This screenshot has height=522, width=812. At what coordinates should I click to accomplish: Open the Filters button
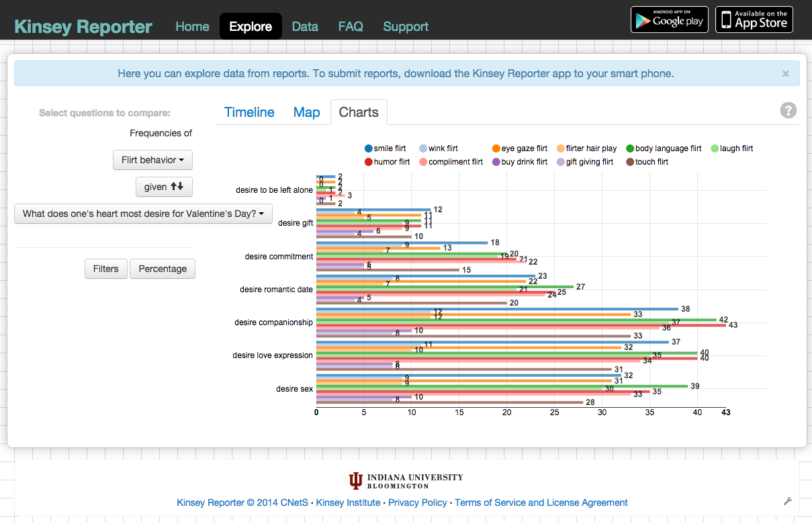click(x=105, y=269)
